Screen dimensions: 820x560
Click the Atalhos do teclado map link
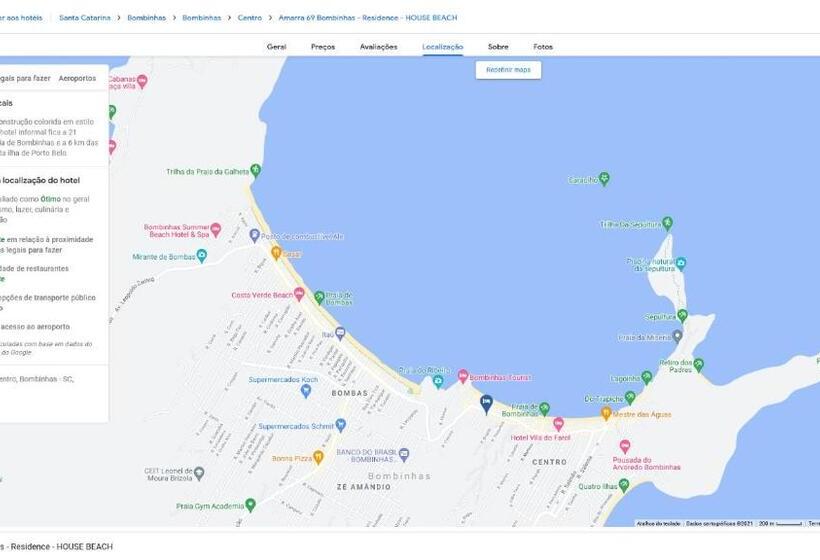pos(659,523)
